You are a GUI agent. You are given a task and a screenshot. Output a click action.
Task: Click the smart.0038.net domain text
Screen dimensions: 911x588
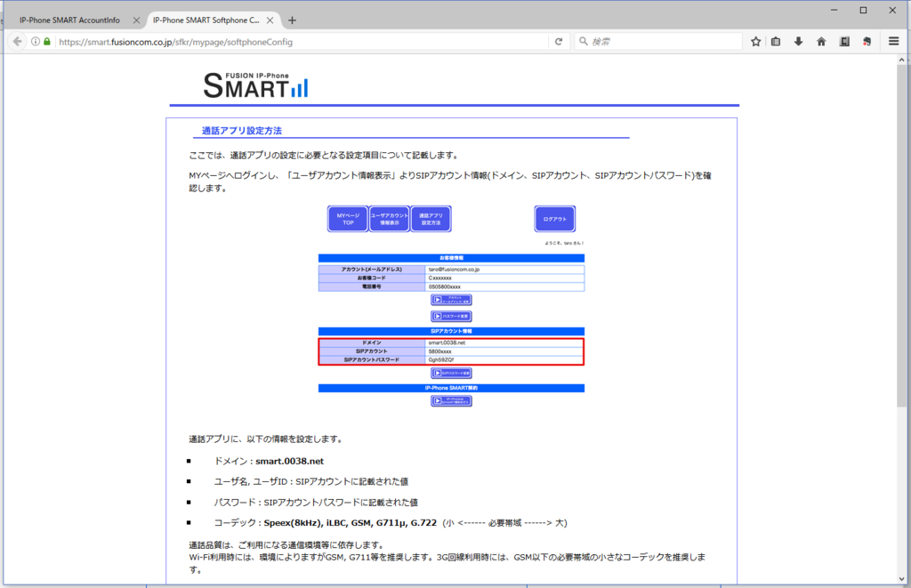pos(289,462)
